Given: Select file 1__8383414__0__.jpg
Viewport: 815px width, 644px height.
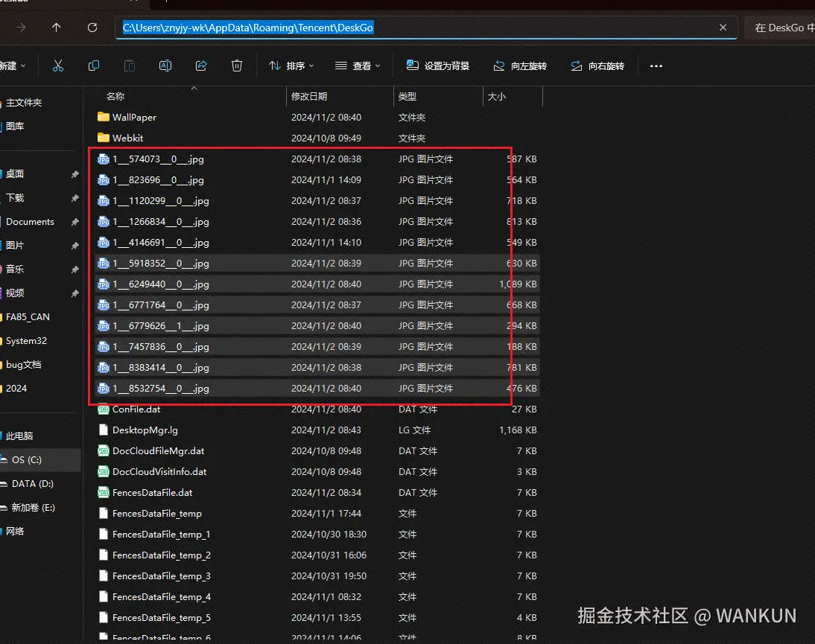Looking at the screenshot, I should click(317, 368).
